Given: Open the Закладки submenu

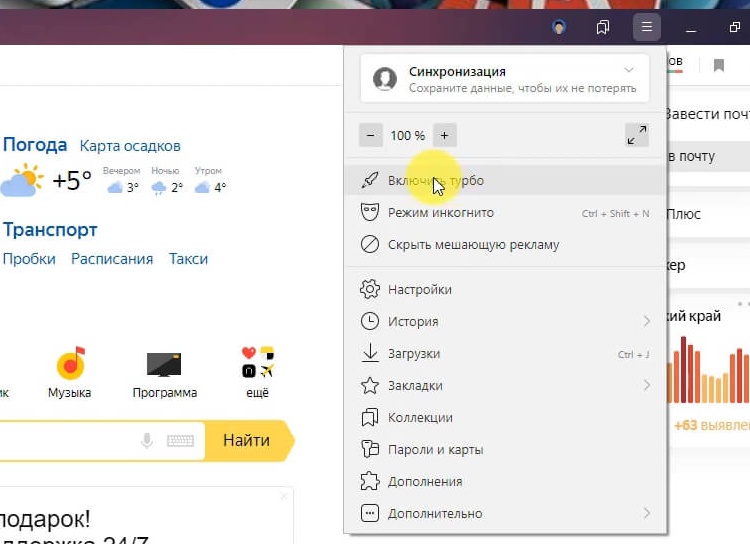Looking at the screenshot, I should (505, 386).
